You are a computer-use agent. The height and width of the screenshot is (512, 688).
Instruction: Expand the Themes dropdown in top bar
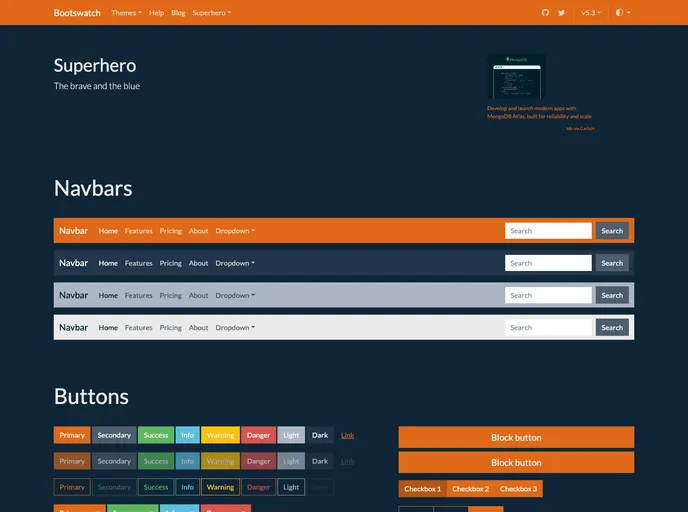tap(126, 13)
